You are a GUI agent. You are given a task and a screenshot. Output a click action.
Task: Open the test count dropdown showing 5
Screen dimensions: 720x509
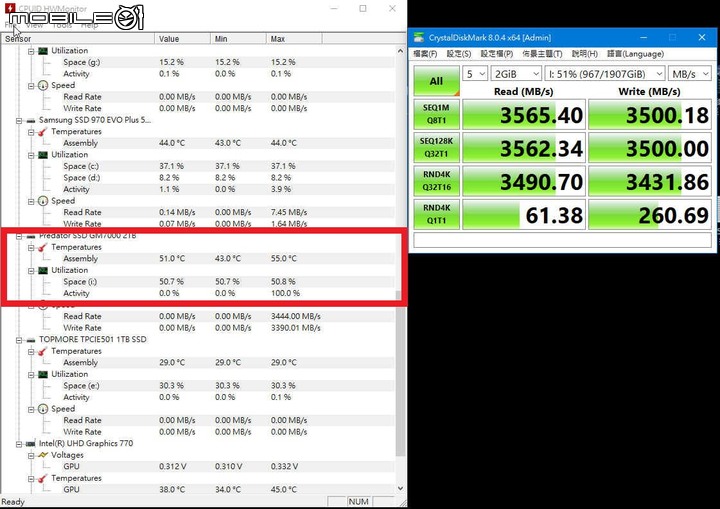click(x=475, y=74)
